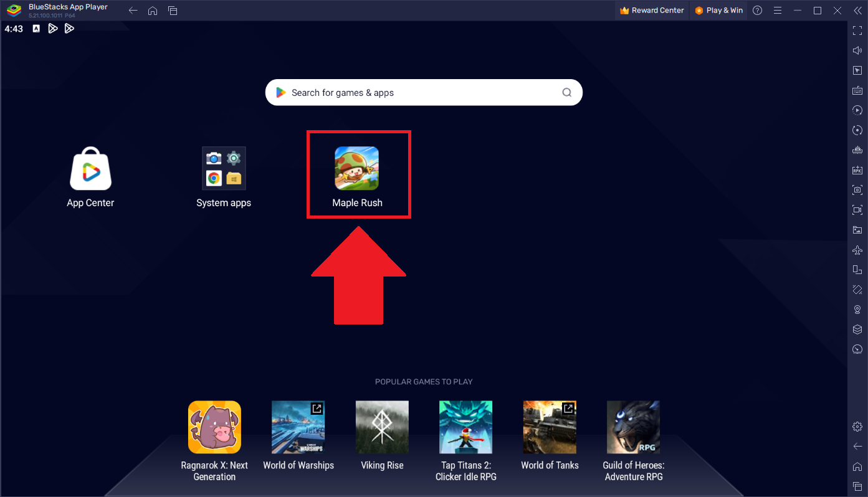Open recent apps from title bar

(x=173, y=11)
